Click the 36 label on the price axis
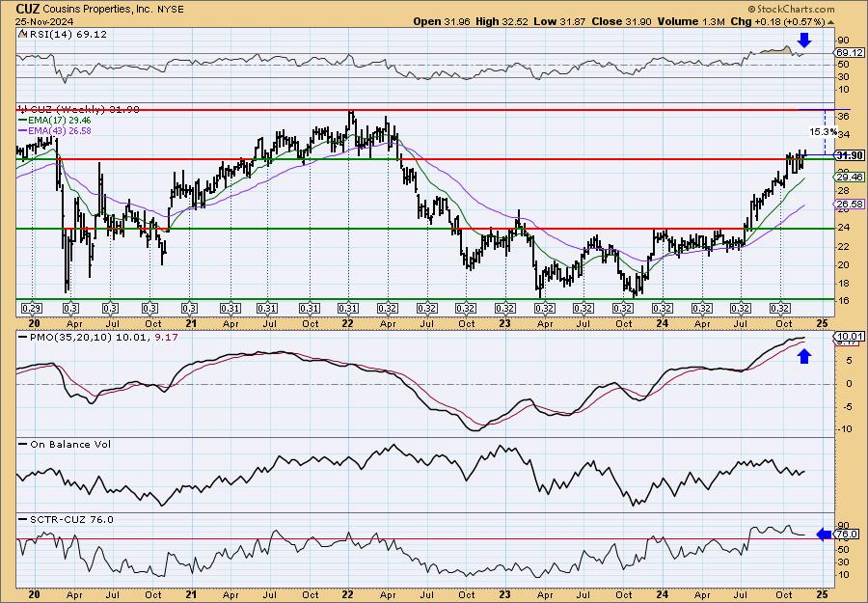This screenshot has height=603, width=868. pos(844,117)
